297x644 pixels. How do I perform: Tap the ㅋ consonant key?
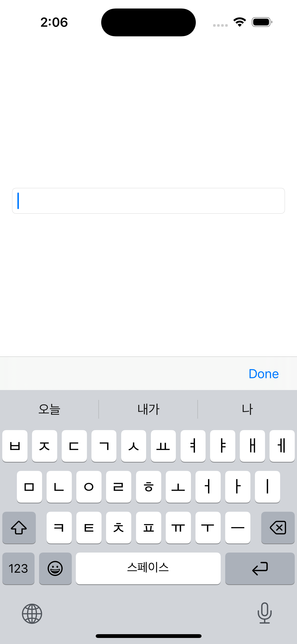coord(59,528)
